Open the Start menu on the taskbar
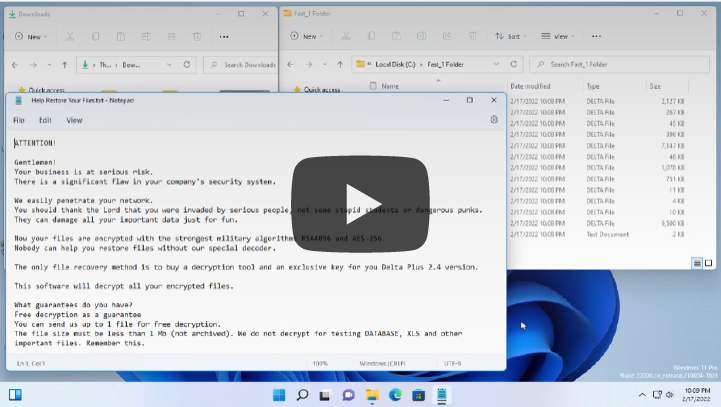721x407 pixels. 279,395
